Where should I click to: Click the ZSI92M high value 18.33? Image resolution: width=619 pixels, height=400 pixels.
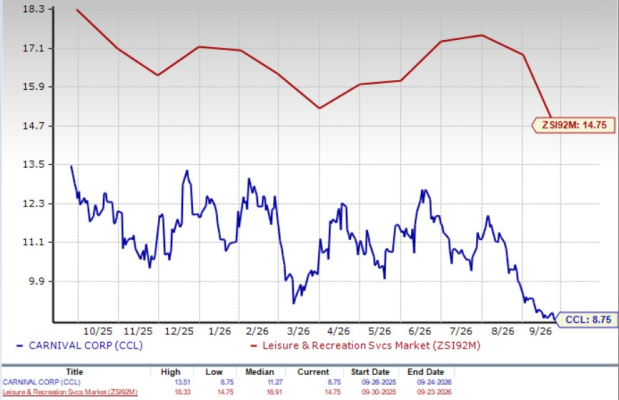coord(182,392)
